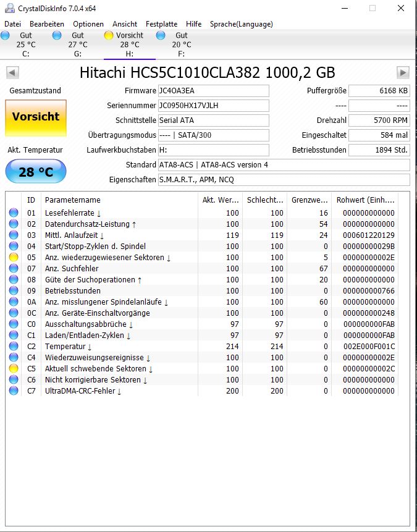Open the Sprache(Language) menu
Viewport: 417px width, 532px height.
coord(242,24)
